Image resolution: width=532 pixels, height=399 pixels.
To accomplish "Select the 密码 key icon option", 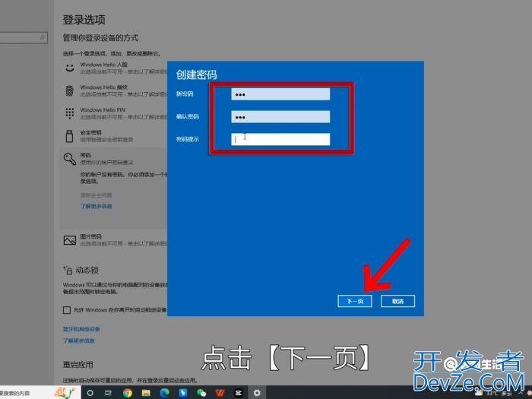I will point(70,158).
